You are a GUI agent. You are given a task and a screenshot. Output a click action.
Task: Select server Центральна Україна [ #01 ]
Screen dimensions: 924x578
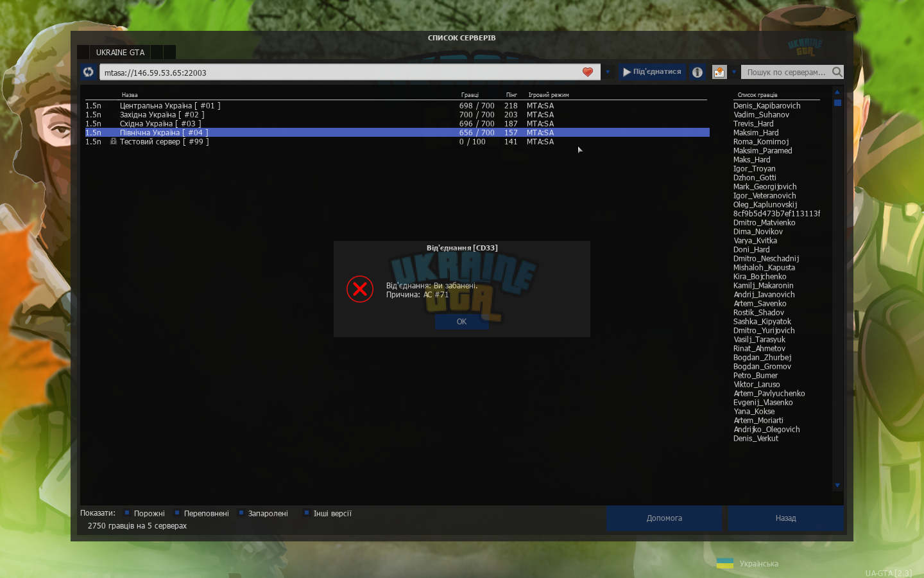pyautogui.click(x=397, y=105)
